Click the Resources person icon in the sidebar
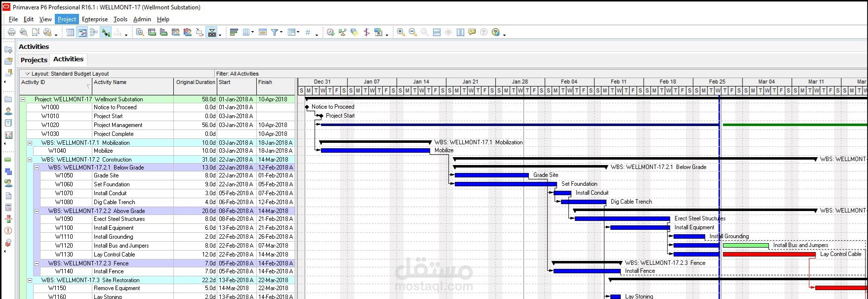 pos(8,111)
